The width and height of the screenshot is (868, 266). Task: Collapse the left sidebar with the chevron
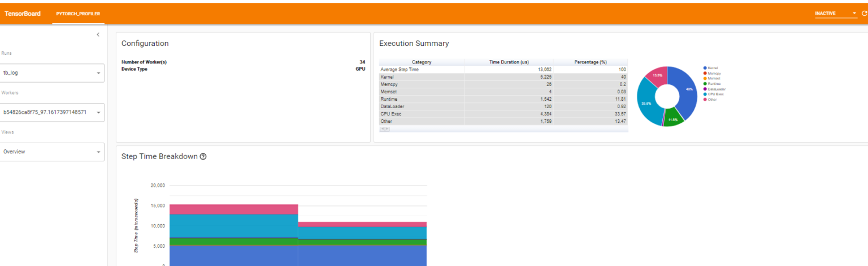98,35
